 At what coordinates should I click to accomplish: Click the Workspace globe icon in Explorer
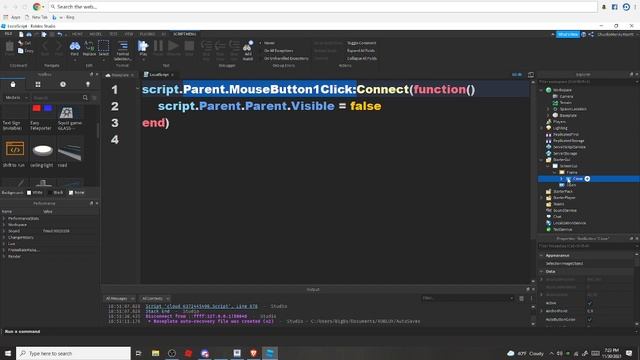click(549, 90)
